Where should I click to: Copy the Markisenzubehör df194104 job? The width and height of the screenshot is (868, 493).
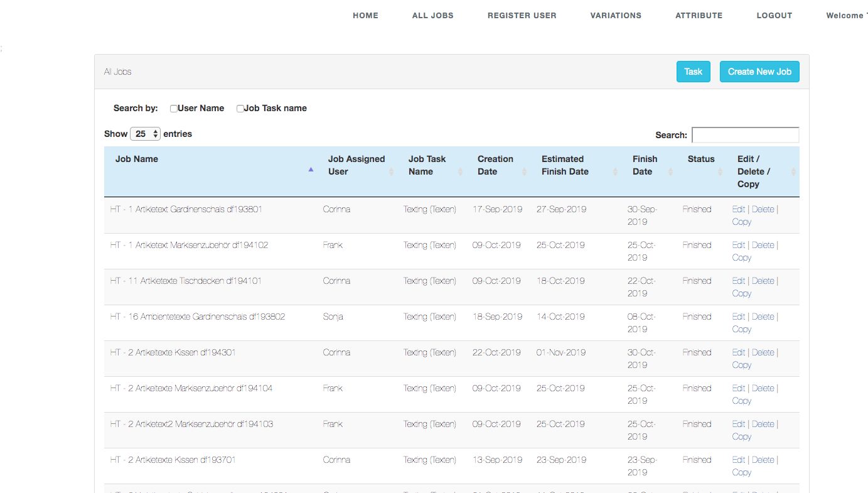coord(742,401)
